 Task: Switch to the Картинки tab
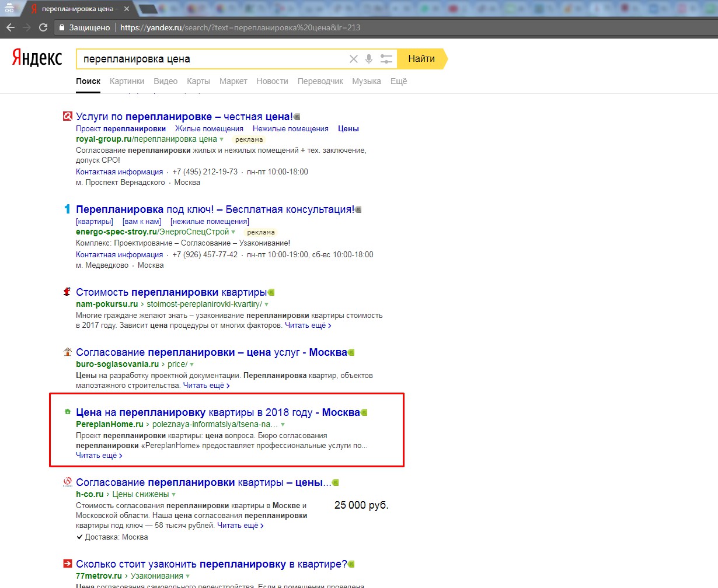[127, 81]
